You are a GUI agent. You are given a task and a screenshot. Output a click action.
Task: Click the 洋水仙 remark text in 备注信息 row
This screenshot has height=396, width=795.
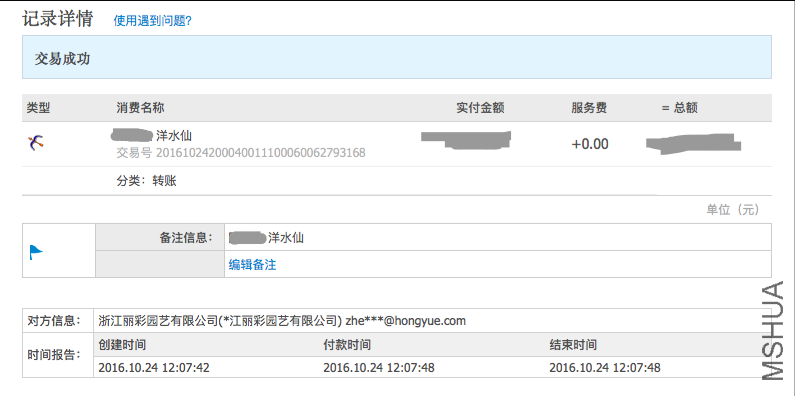tap(286, 237)
